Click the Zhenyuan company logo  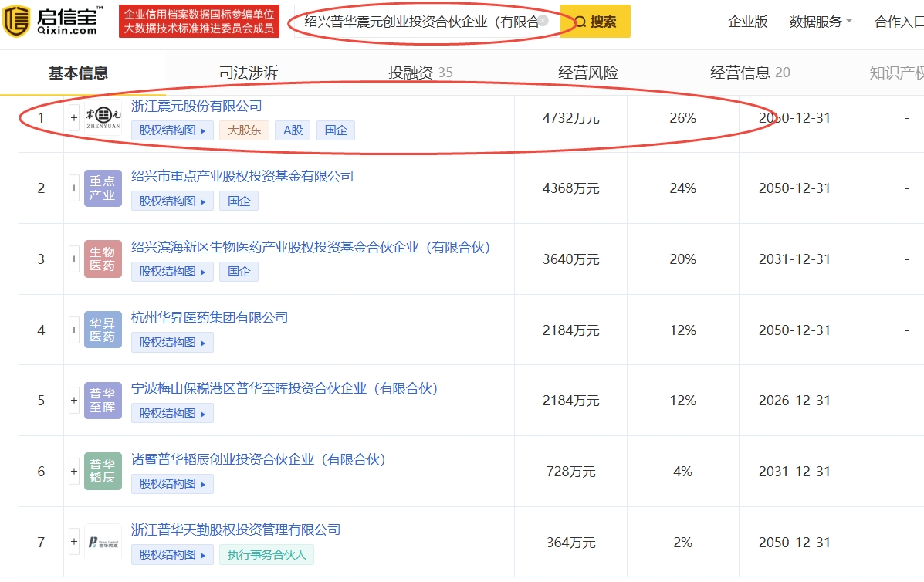click(103, 117)
